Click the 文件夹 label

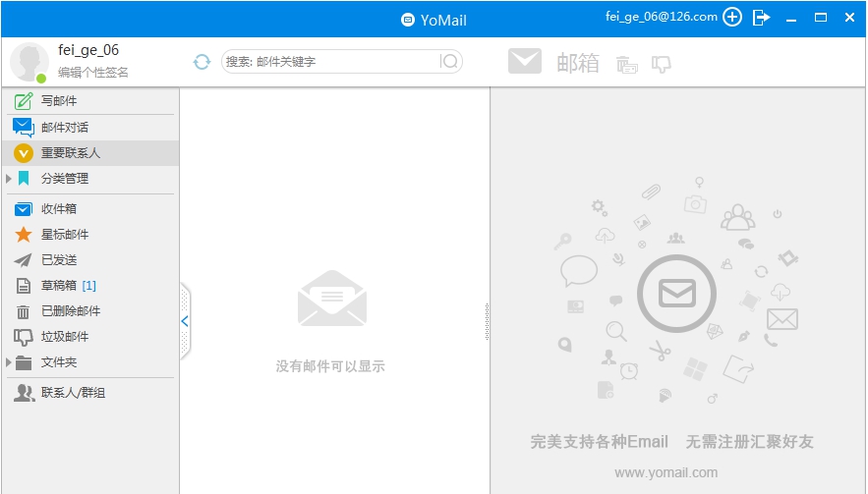click(x=59, y=362)
